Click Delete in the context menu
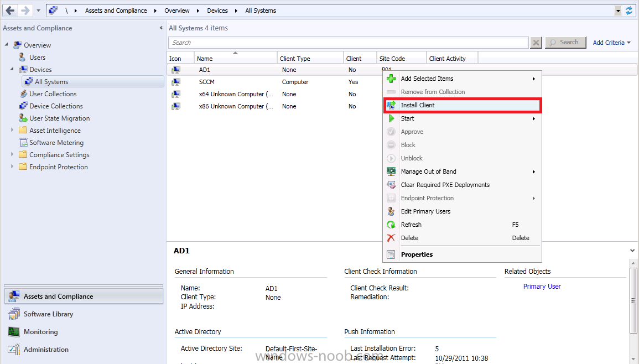639x364 pixels. [x=462, y=238]
